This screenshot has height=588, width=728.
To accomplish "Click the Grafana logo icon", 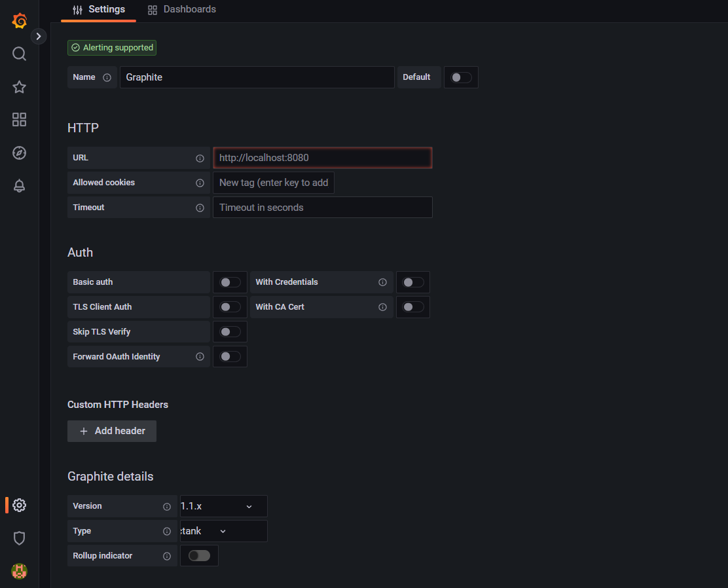I will click(x=19, y=20).
